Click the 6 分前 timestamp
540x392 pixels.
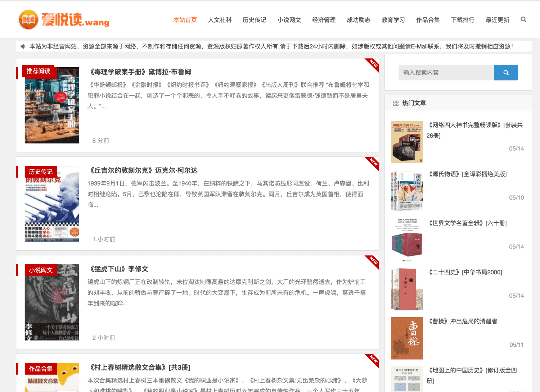(x=101, y=141)
